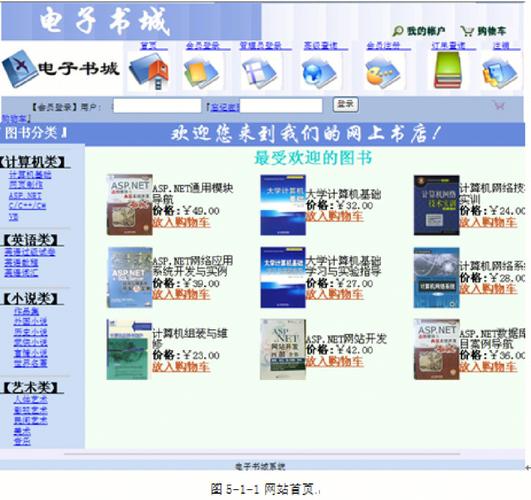The width and height of the screenshot is (531, 500).
Task: Add ASP.NET通用模块导航 to cart via 放入购物车
Action: coord(181,223)
